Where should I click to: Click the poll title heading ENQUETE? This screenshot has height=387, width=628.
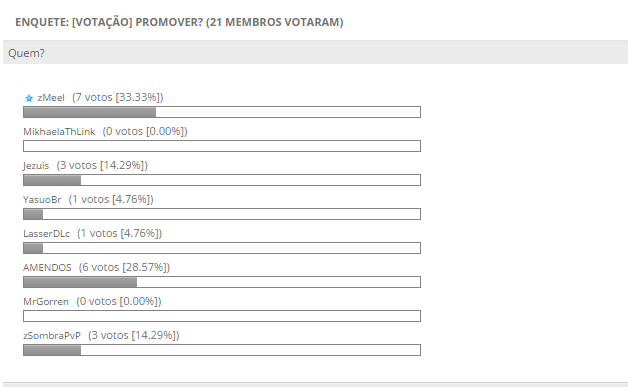pyautogui.click(x=179, y=22)
